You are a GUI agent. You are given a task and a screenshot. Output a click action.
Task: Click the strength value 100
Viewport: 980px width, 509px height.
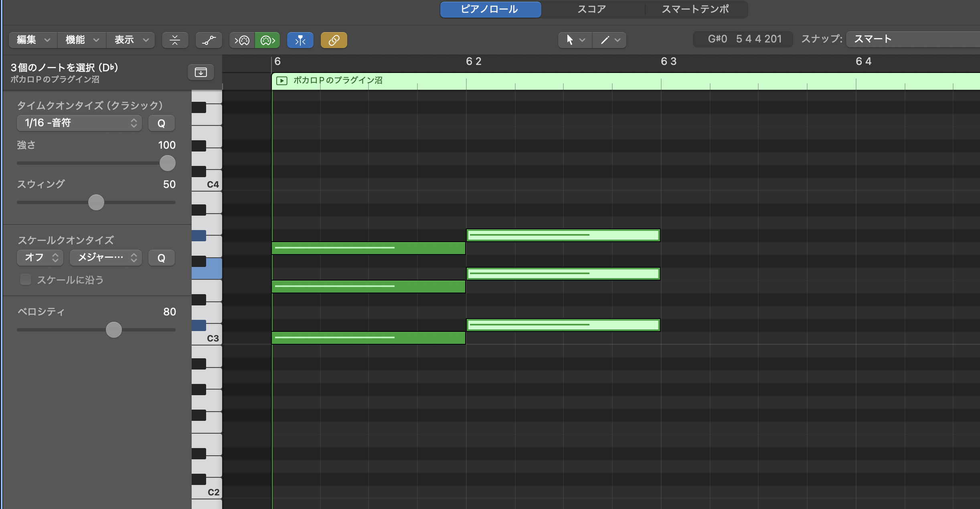(167, 145)
